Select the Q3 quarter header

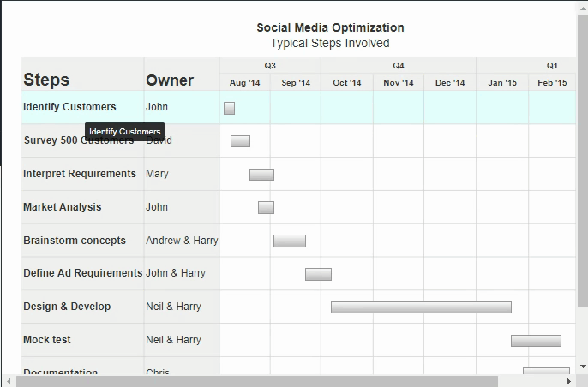pos(270,66)
